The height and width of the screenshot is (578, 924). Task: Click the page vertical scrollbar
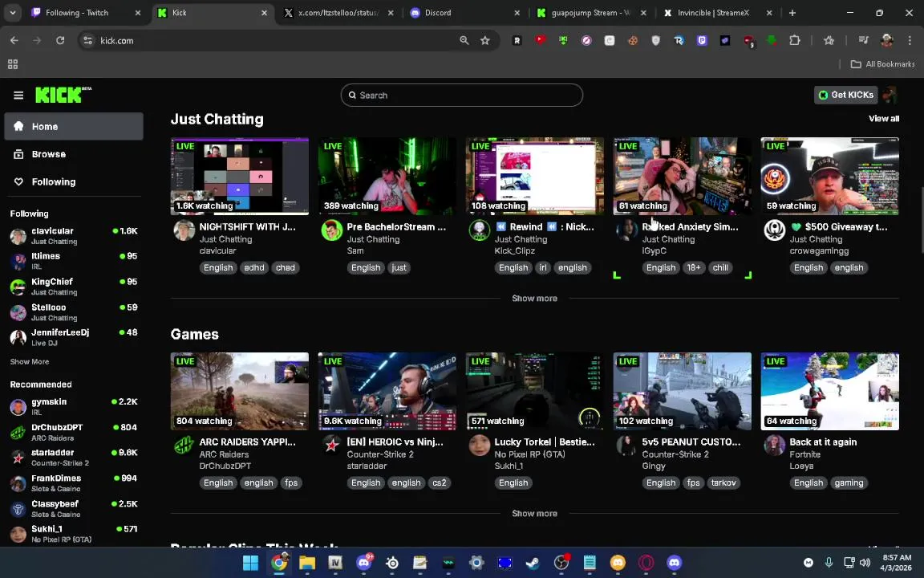click(920, 219)
